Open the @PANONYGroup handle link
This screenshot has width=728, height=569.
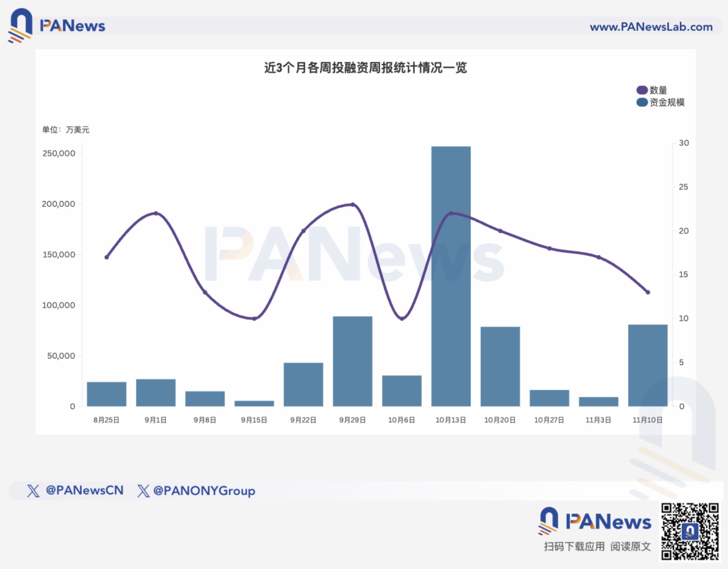click(x=204, y=491)
